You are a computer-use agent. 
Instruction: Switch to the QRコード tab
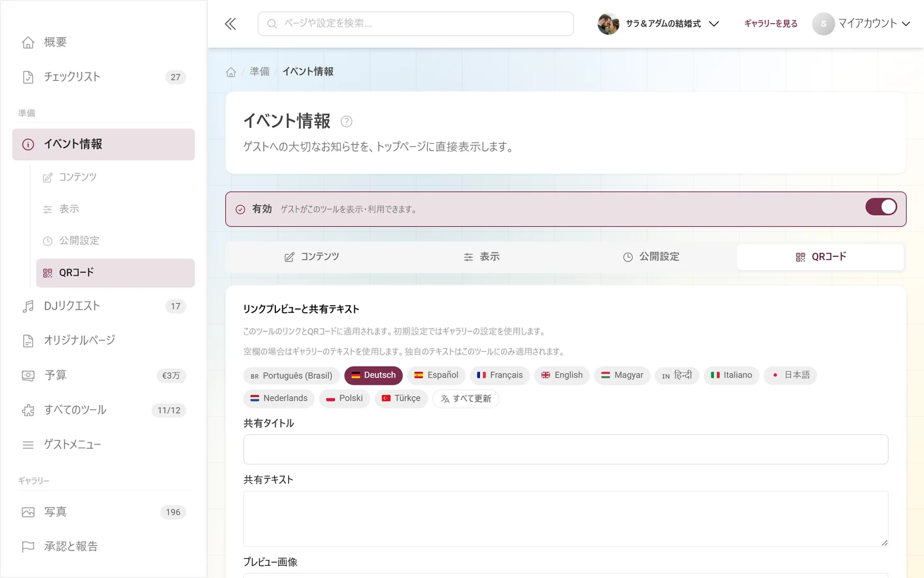click(821, 257)
